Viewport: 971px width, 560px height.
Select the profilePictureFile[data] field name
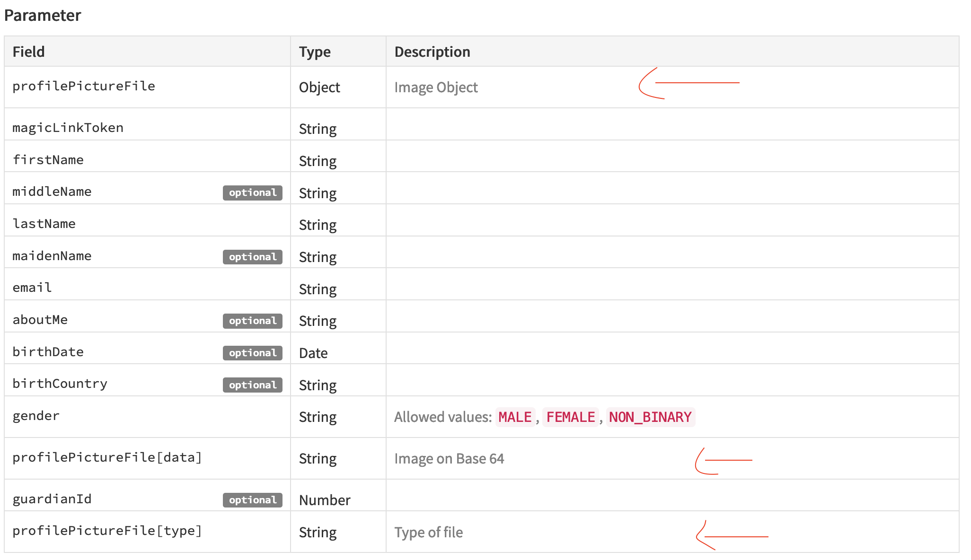pyautogui.click(x=107, y=457)
